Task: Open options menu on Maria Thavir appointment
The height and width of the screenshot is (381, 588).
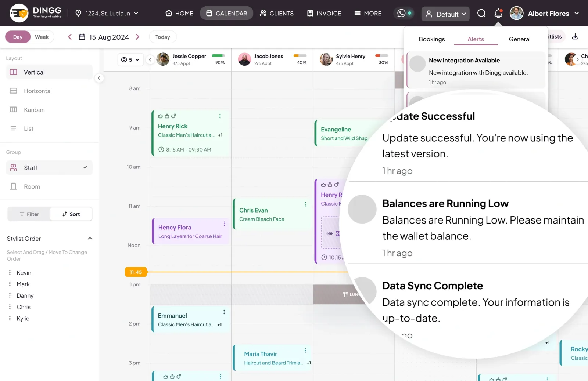Action: 305,350
